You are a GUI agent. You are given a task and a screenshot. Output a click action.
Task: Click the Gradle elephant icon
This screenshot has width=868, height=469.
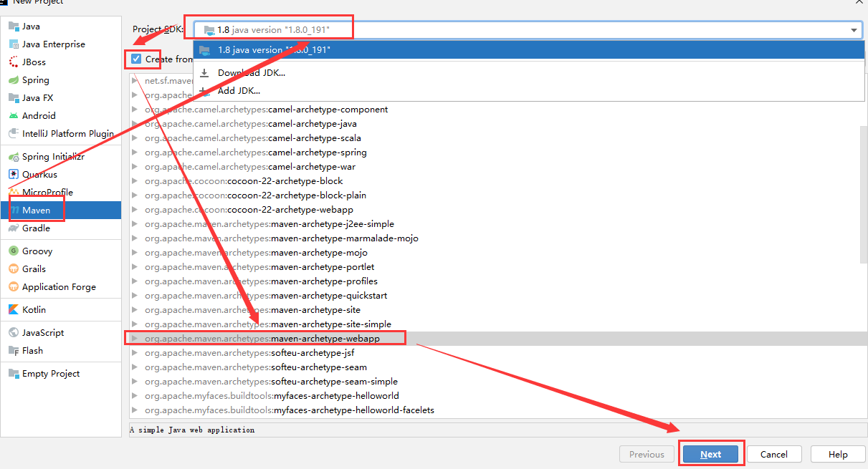14,228
